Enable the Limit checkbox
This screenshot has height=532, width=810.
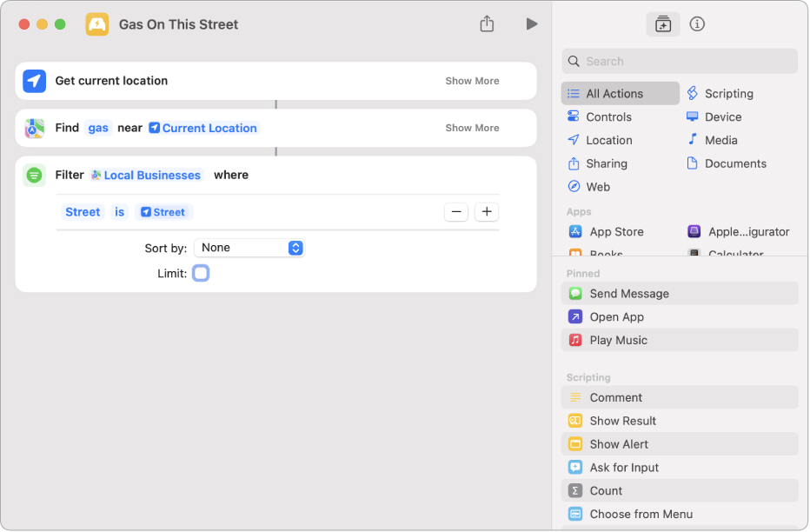tap(201, 273)
